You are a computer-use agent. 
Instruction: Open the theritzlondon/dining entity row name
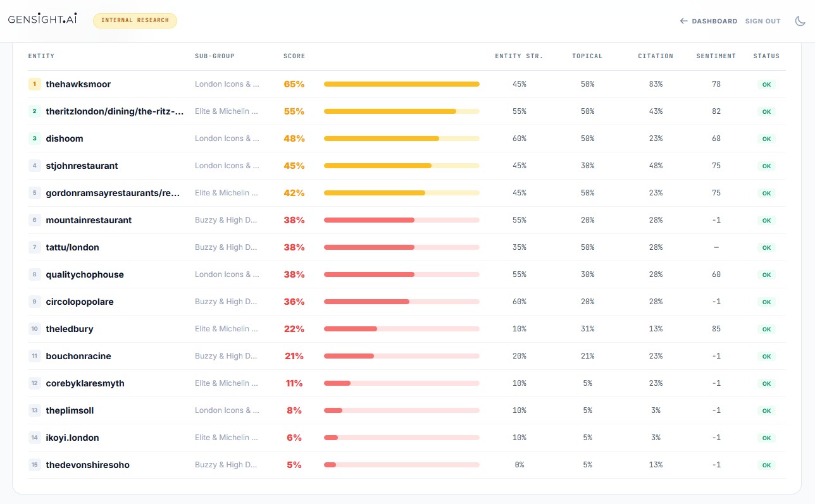(x=115, y=111)
